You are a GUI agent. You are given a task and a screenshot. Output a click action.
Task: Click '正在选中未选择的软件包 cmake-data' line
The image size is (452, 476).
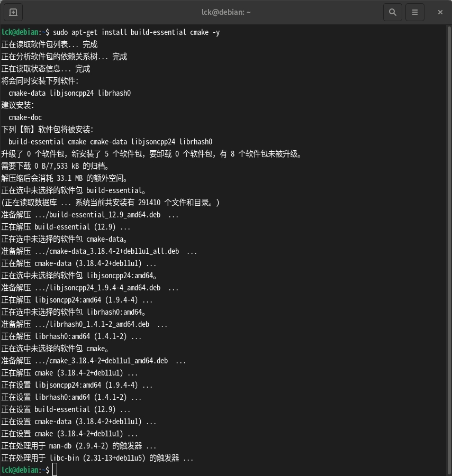(65, 239)
